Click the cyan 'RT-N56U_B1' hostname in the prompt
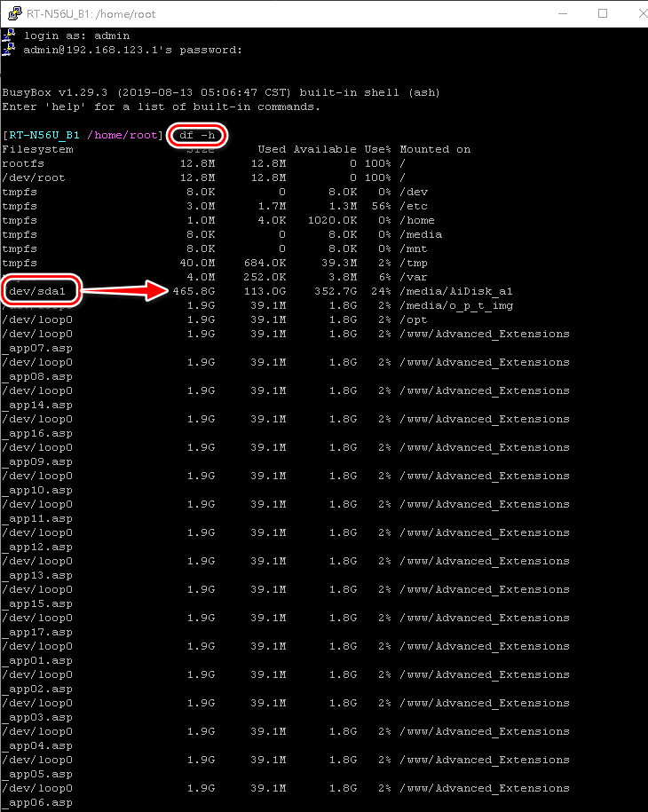Screen dimensions: 648x812 pos(44,135)
